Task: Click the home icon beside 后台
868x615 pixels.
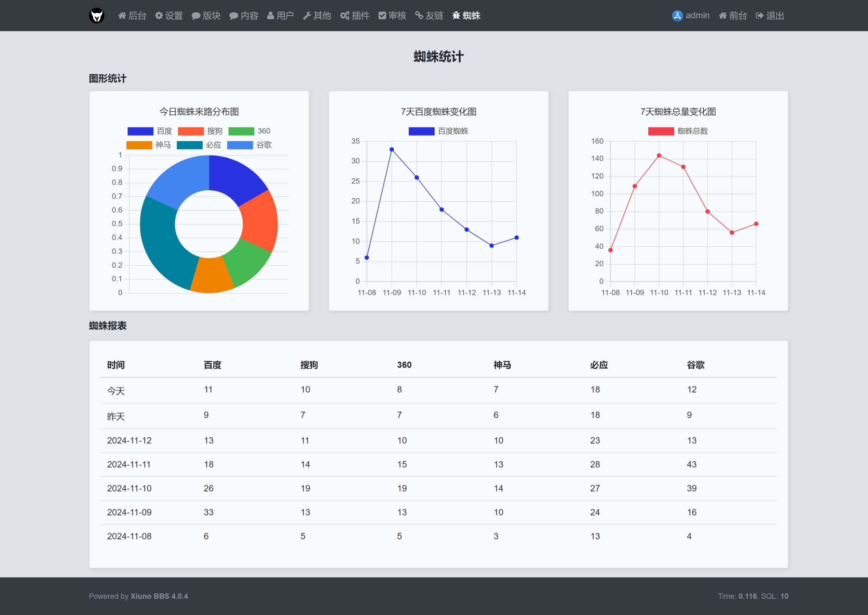Action: [x=122, y=15]
